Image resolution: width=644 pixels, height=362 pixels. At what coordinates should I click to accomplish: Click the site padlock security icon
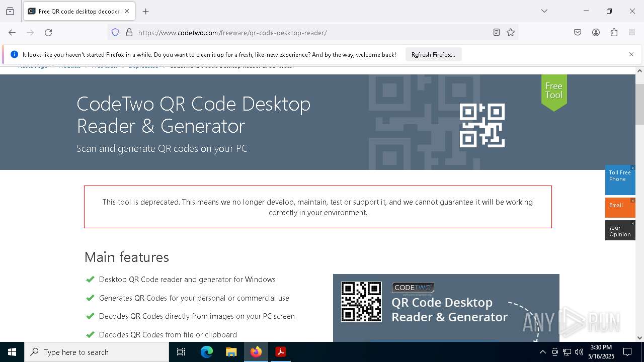[x=129, y=33]
